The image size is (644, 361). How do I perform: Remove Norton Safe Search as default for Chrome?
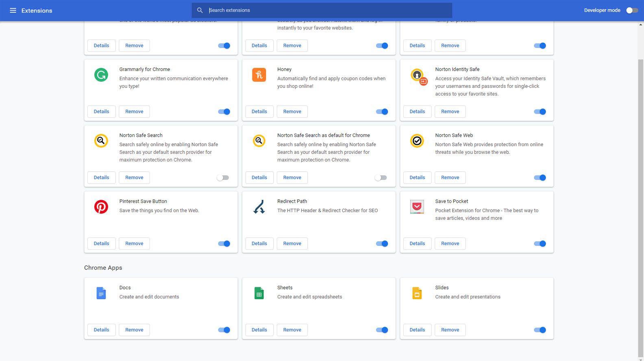[x=292, y=177]
